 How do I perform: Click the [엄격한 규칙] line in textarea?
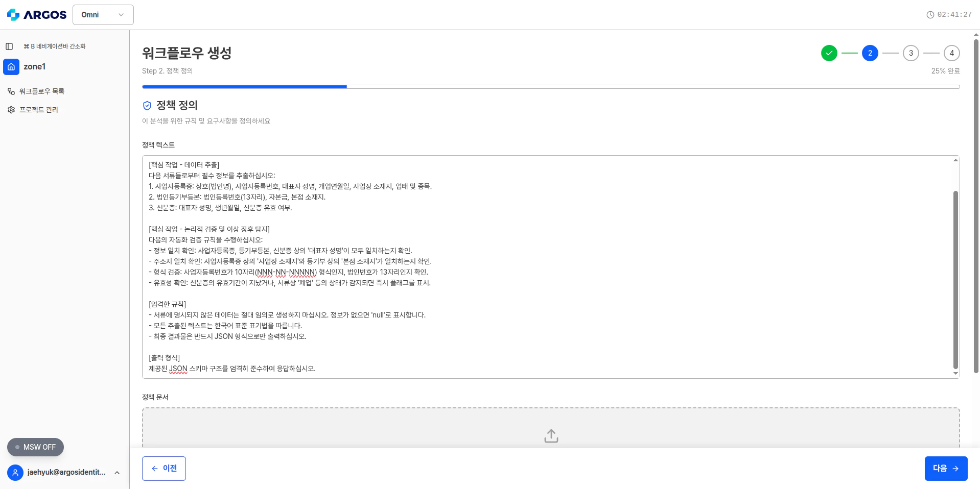(x=168, y=304)
